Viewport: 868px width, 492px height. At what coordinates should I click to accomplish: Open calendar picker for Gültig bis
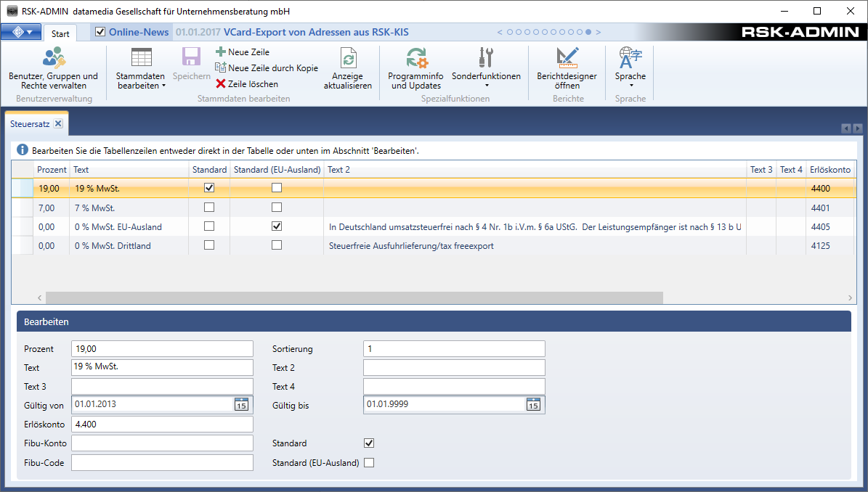pyautogui.click(x=533, y=405)
